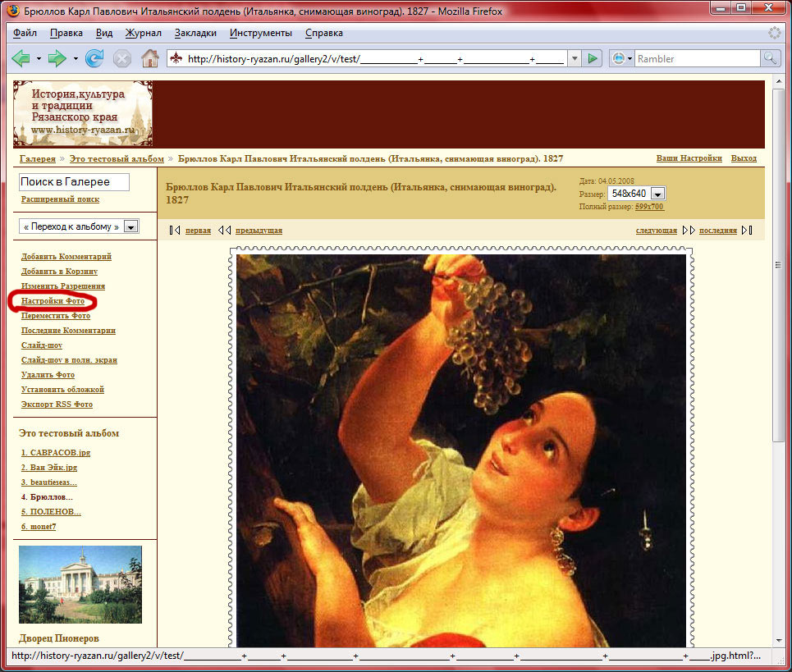Open 'Расширенный поиск' link
792x672 pixels.
(60, 199)
